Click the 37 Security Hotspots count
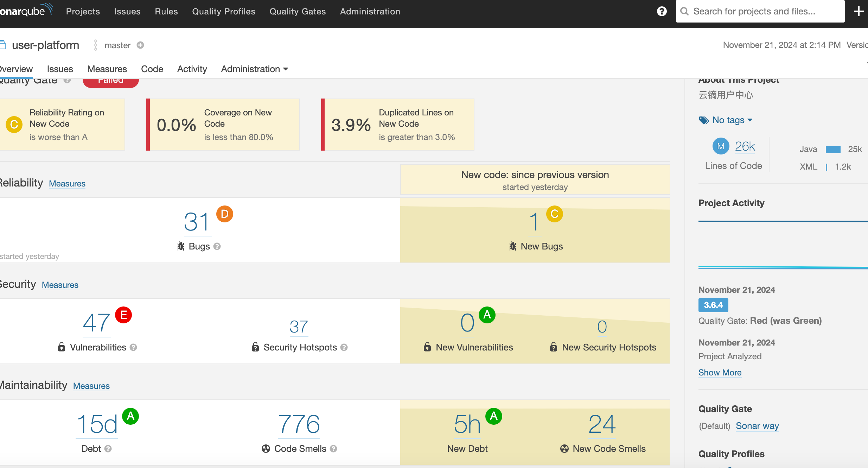 coord(299,327)
